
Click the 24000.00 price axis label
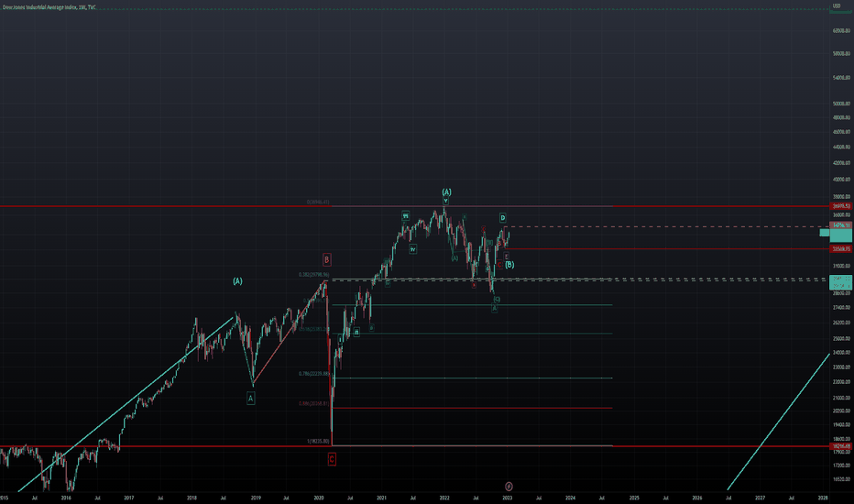841,353
